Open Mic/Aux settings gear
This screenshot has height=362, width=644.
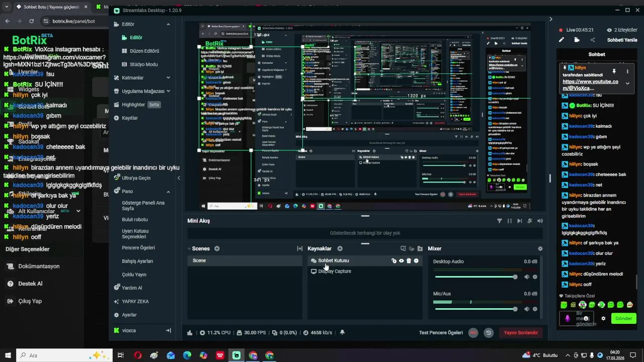535,309
